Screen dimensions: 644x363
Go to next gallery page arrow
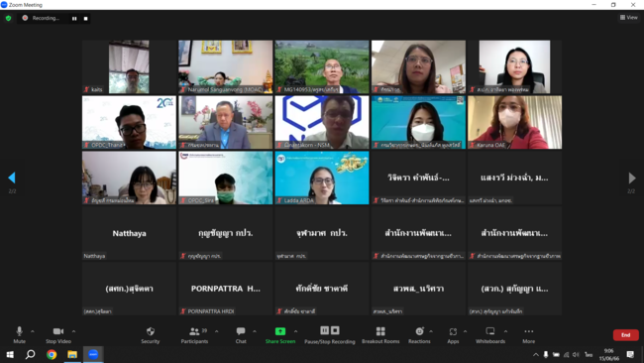[632, 178]
